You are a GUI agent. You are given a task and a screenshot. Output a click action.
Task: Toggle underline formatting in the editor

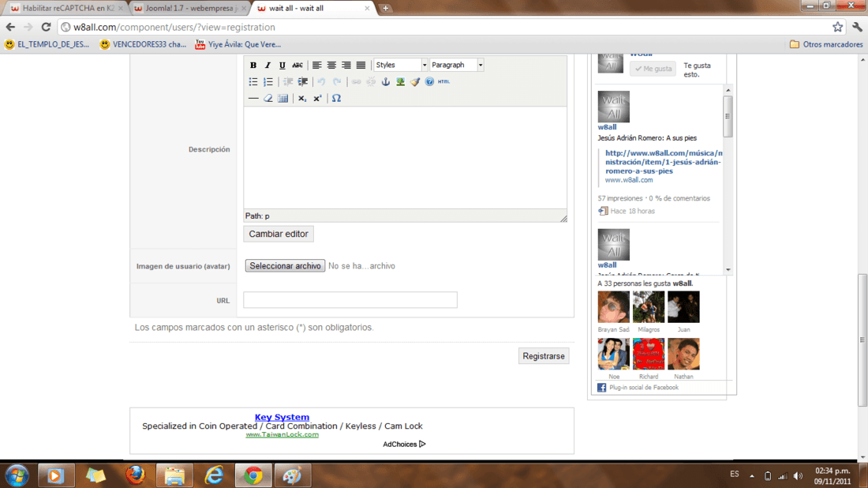tap(282, 66)
